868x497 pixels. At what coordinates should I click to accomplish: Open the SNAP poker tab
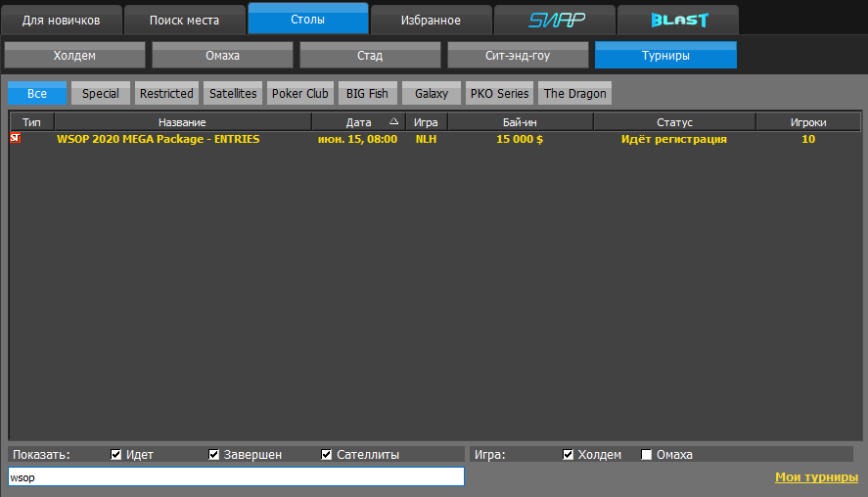pyautogui.click(x=556, y=20)
